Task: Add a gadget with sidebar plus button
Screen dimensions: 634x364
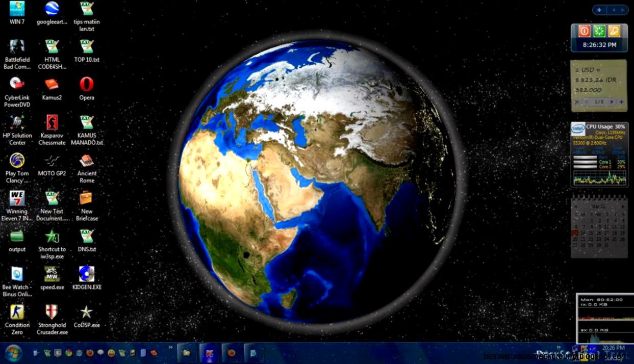Action: tap(599, 10)
